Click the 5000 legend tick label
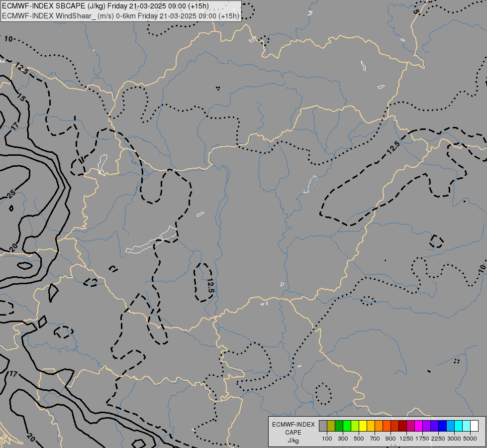 [x=470, y=439]
